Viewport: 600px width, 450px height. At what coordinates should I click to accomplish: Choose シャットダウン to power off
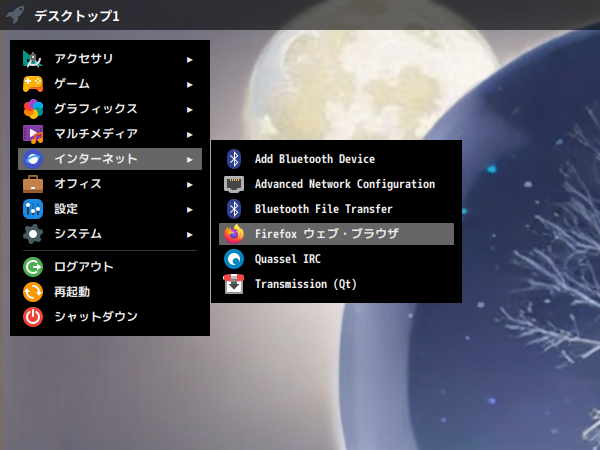point(110,317)
